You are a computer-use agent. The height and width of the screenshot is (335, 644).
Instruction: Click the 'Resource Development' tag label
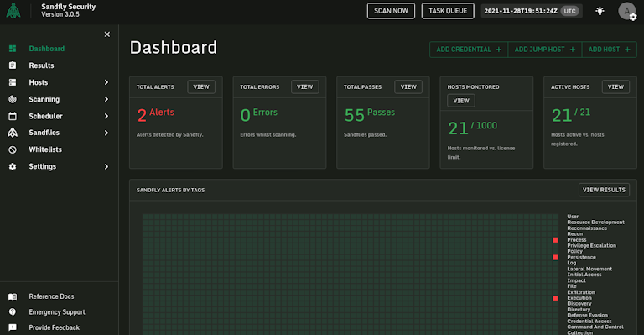pos(595,222)
